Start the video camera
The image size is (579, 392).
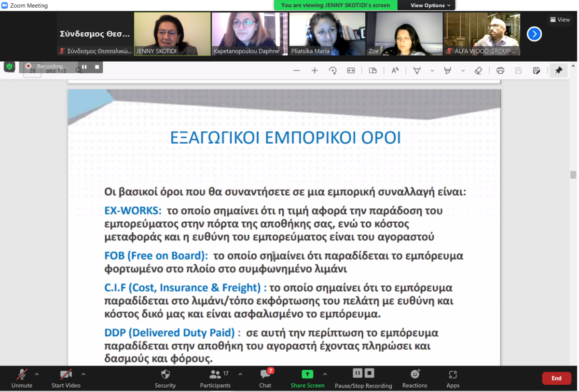coord(66,378)
